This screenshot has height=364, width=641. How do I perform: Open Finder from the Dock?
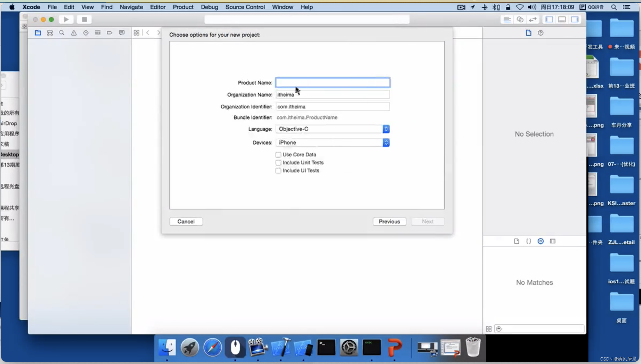tap(167, 347)
